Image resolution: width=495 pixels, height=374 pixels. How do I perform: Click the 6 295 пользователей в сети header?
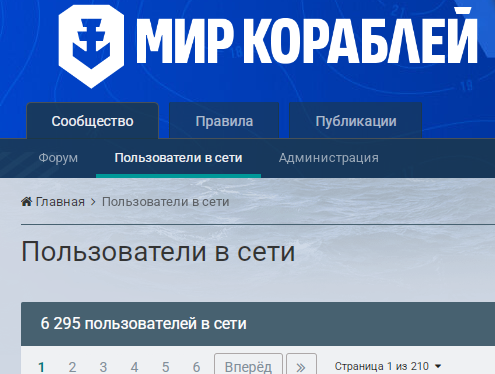click(x=144, y=324)
